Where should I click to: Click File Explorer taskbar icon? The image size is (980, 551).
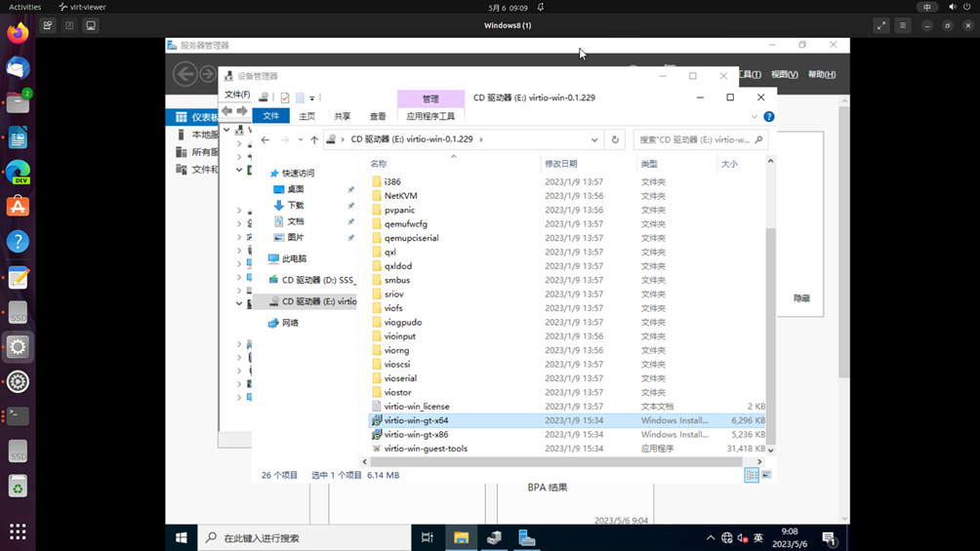click(462, 538)
